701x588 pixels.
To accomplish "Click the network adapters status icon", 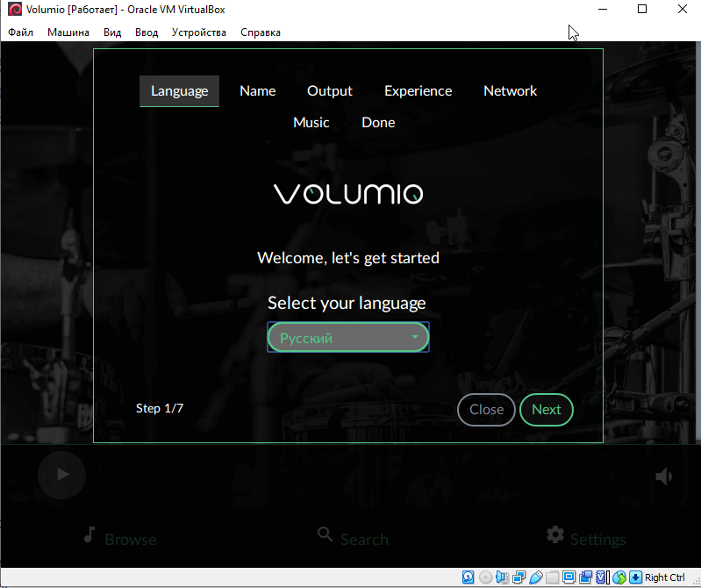I will (519, 577).
